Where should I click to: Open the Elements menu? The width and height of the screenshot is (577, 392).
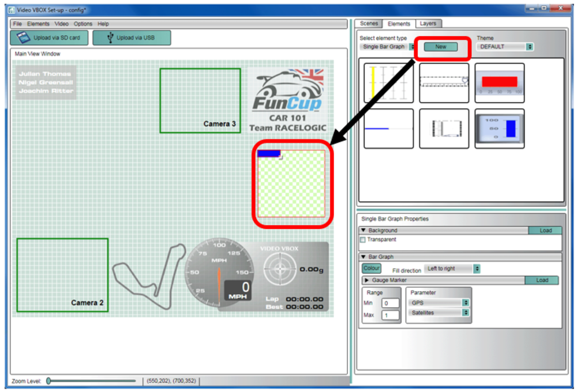click(x=38, y=24)
